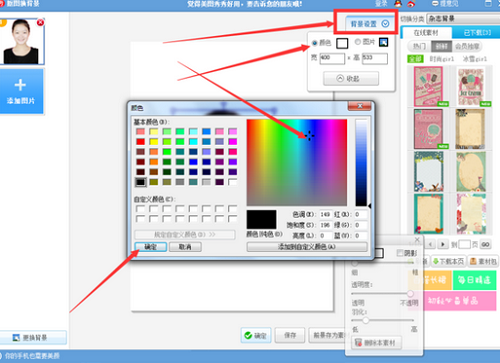The height and width of the screenshot is (363, 500).
Task: Select the 颜色 radio button
Action: point(314,43)
